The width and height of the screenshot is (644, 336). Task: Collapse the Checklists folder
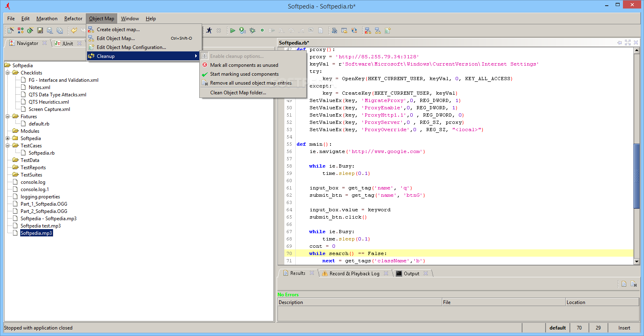point(7,73)
